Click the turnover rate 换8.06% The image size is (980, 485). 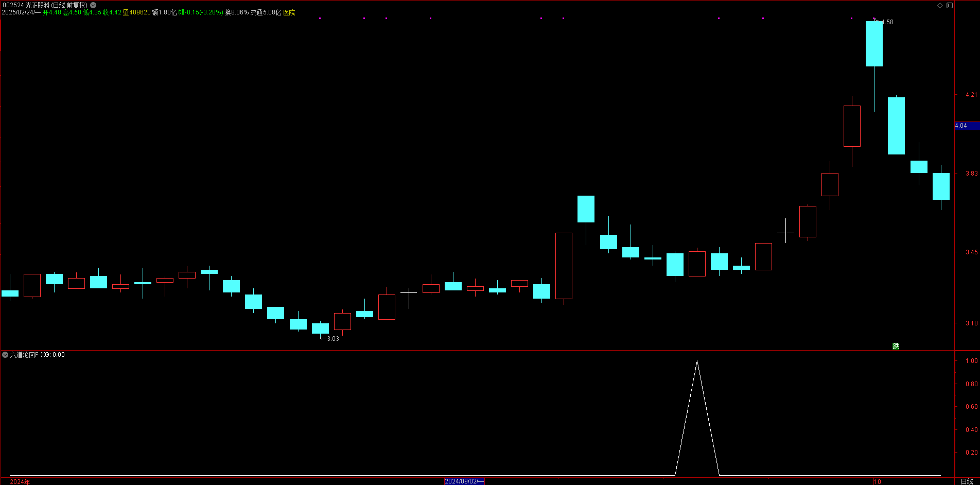pos(237,12)
